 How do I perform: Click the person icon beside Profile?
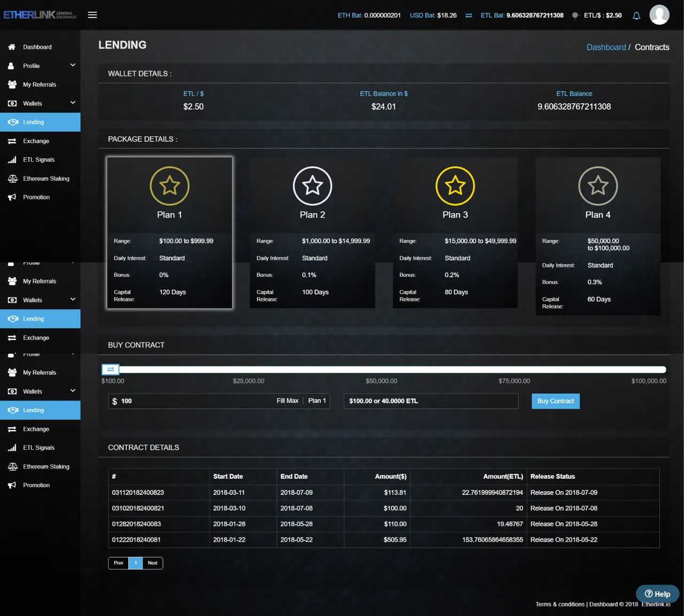click(11, 66)
